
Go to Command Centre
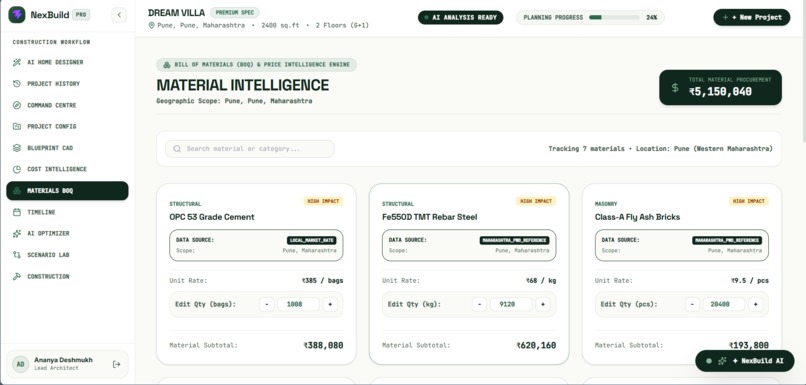[67, 105]
